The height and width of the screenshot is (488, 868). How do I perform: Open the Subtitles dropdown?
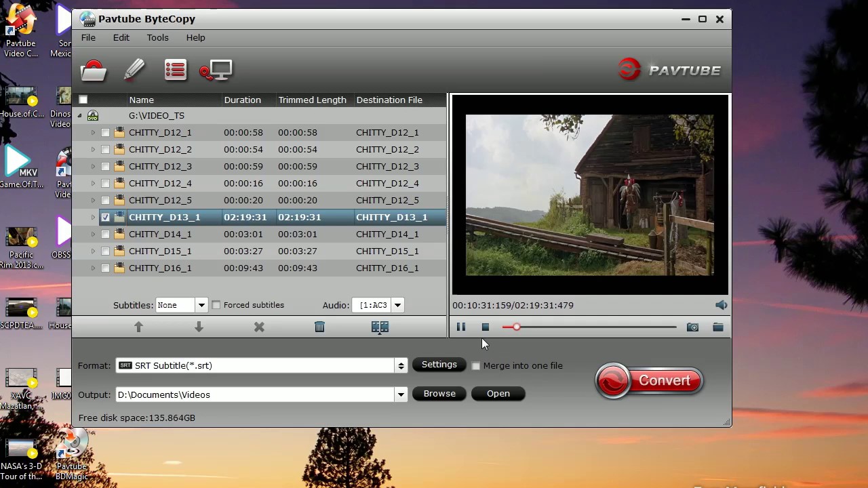point(201,305)
